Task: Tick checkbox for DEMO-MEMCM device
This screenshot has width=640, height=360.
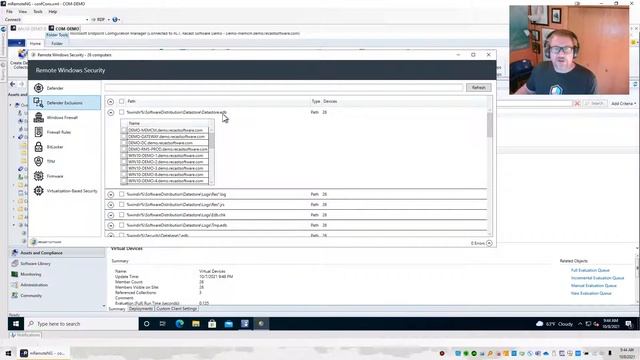Action: tap(124, 130)
